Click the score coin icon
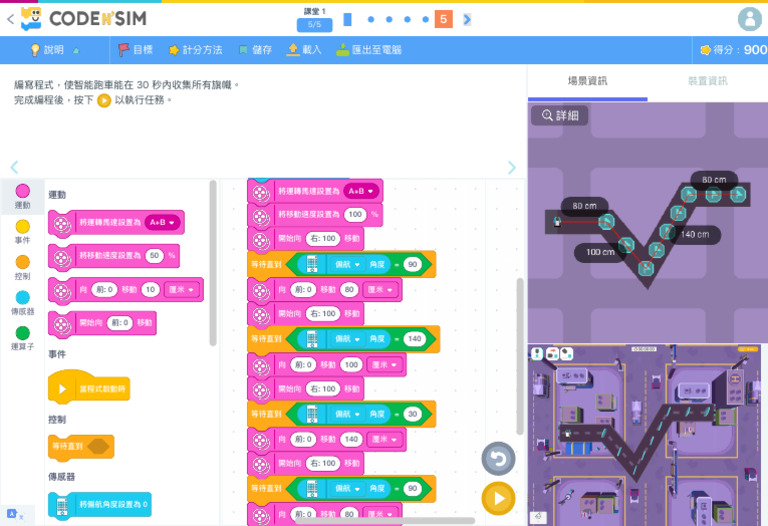 [x=705, y=50]
